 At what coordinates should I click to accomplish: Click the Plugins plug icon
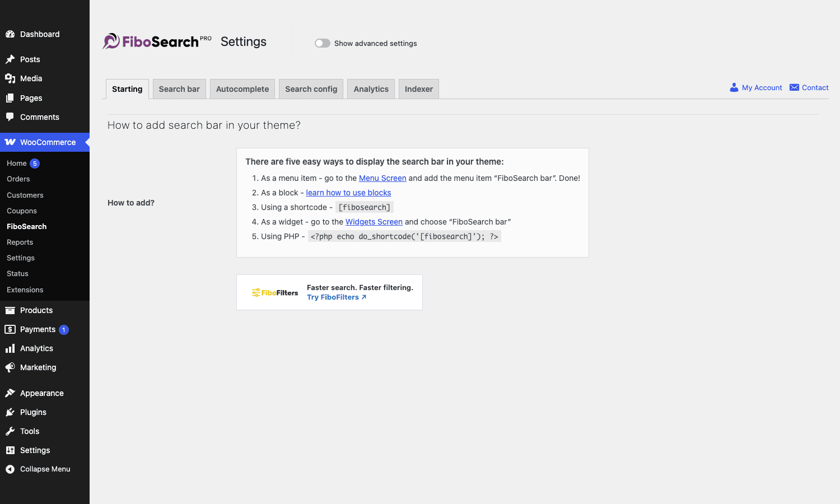coord(10,412)
